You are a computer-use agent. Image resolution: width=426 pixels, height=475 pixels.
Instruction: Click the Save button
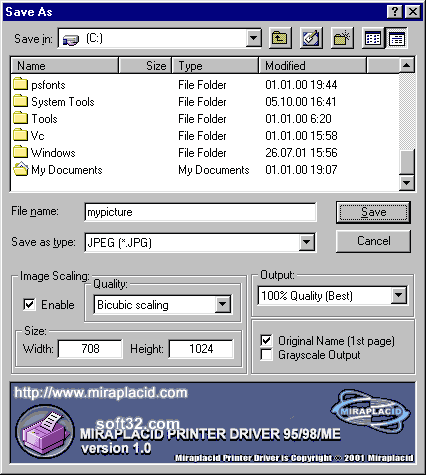click(x=373, y=212)
